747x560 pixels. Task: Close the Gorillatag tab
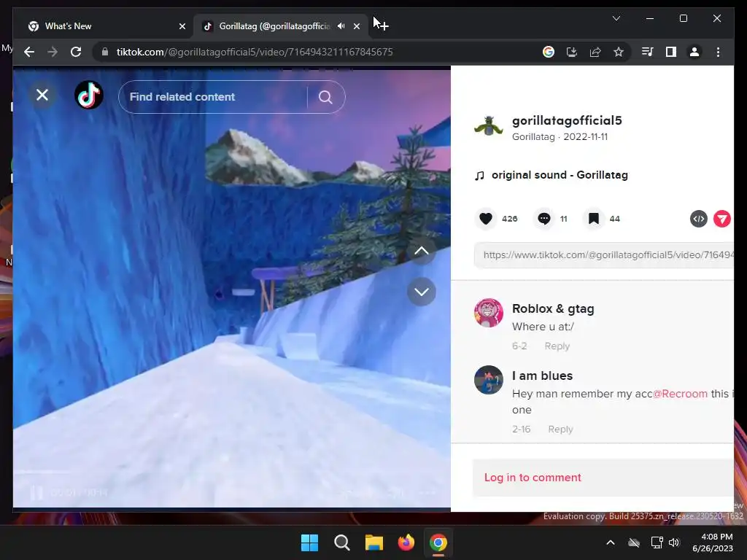click(356, 26)
